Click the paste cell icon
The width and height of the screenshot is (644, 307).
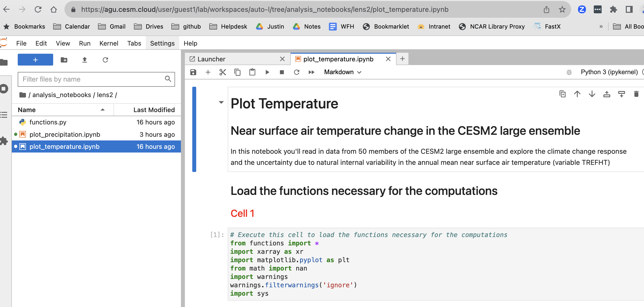[252, 72]
